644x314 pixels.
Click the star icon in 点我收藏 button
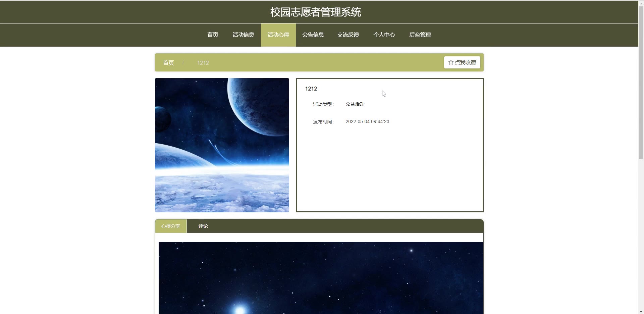click(x=451, y=62)
